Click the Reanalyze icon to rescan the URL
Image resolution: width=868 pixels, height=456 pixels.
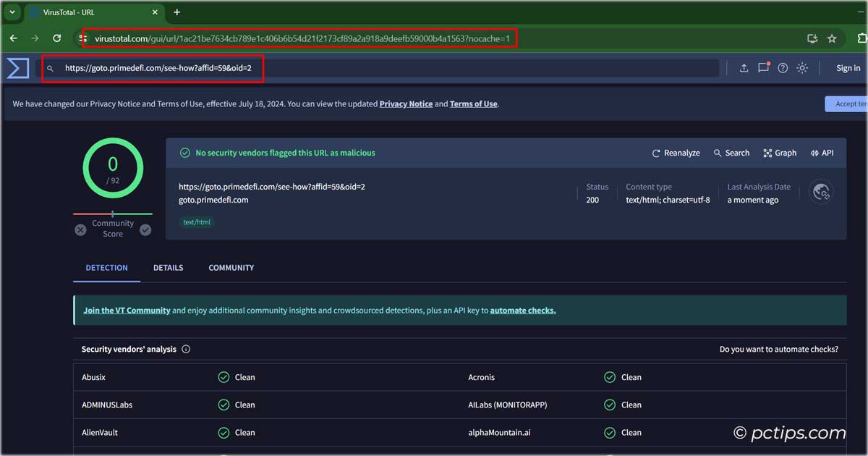point(655,153)
